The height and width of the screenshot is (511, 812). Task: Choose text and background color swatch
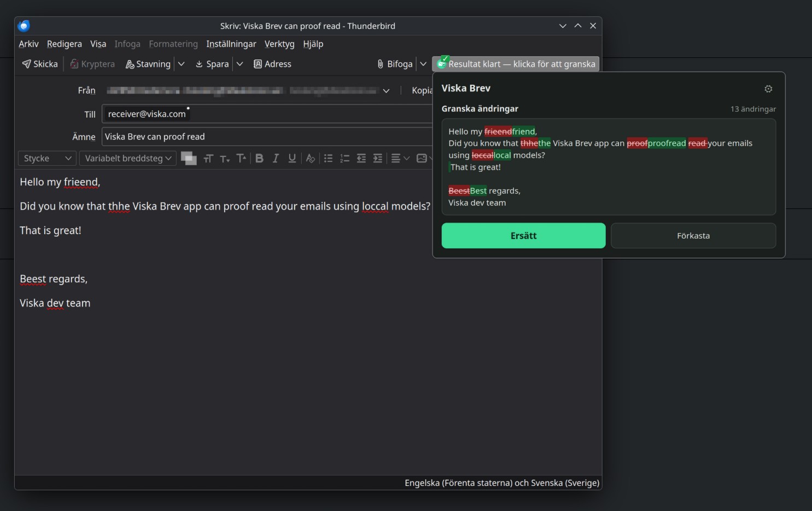click(x=189, y=158)
